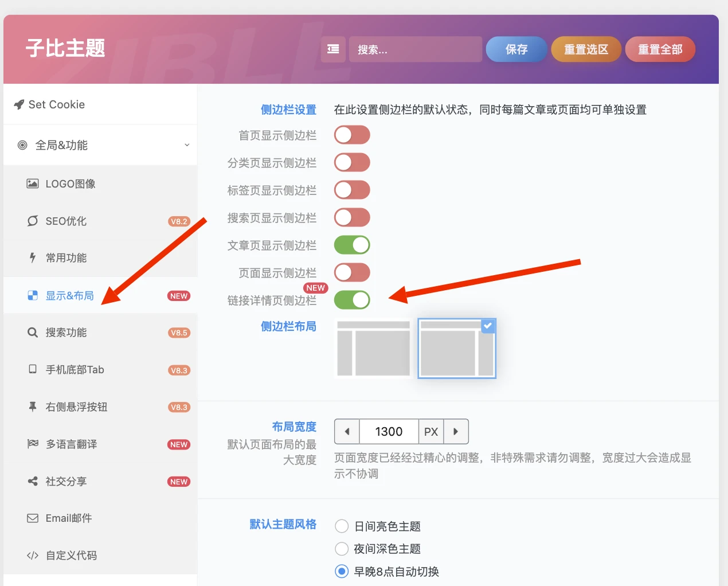
Task: Click the envelope icon for Email邮件
Action: [x=33, y=518]
